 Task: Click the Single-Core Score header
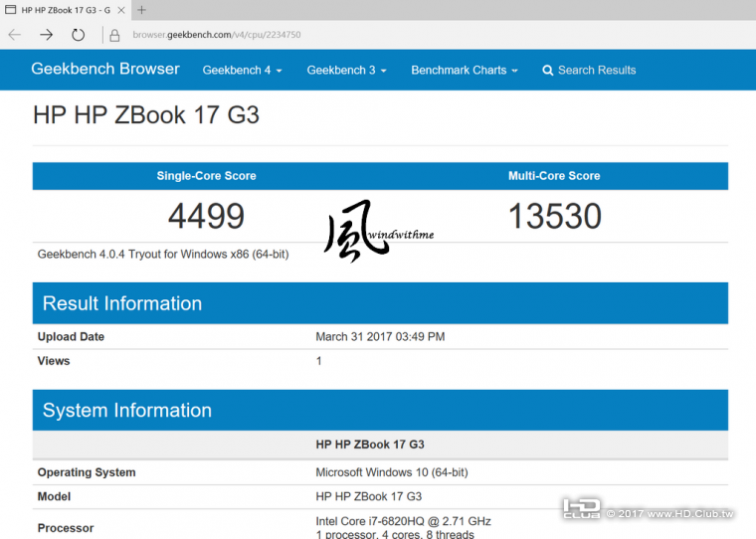206,176
